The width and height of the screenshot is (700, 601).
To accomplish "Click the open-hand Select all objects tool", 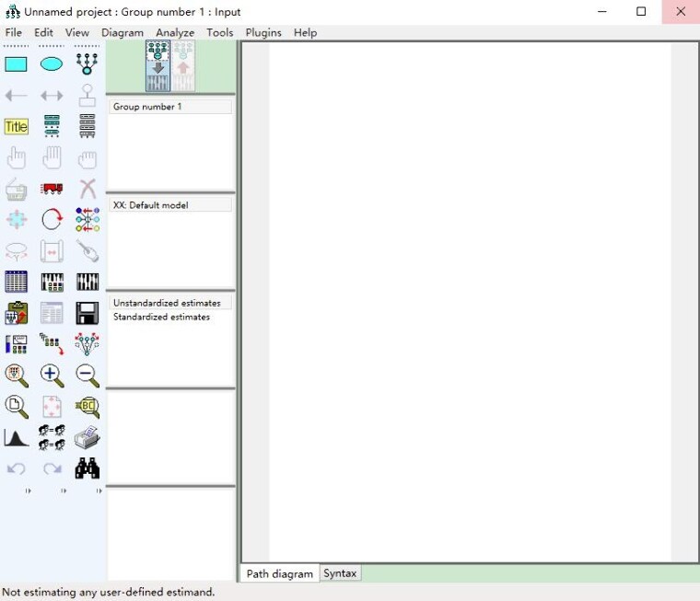I will (52, 157).
